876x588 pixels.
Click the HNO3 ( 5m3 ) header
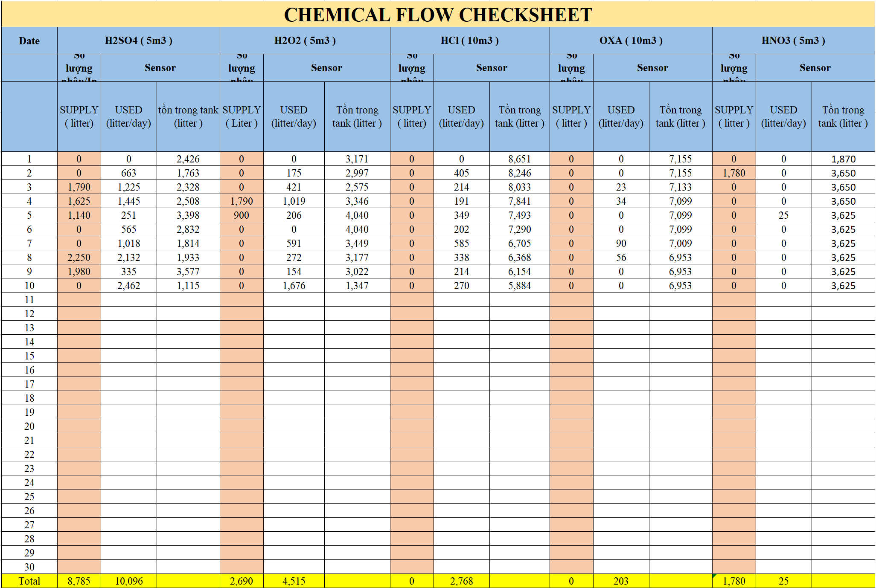pyautogui.click(x=793, y=41)
